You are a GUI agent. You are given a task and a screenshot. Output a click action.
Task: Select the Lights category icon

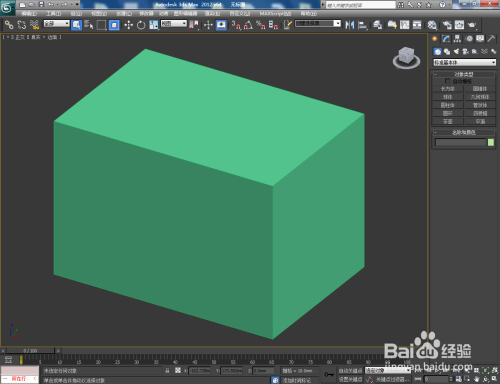point(456,51)
